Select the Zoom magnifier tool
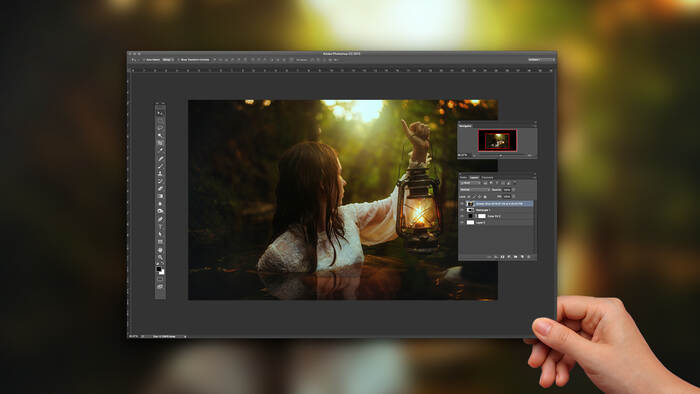 (160, 257)
